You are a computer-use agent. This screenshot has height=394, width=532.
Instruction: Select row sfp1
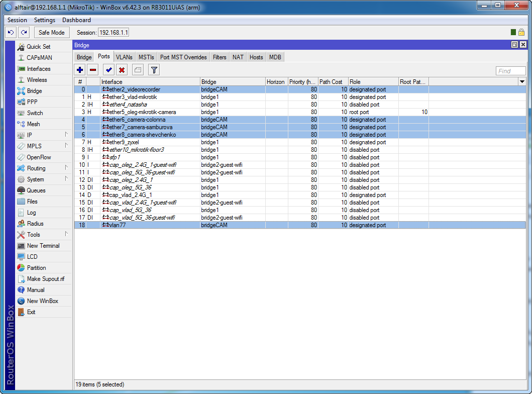[300, 157]
